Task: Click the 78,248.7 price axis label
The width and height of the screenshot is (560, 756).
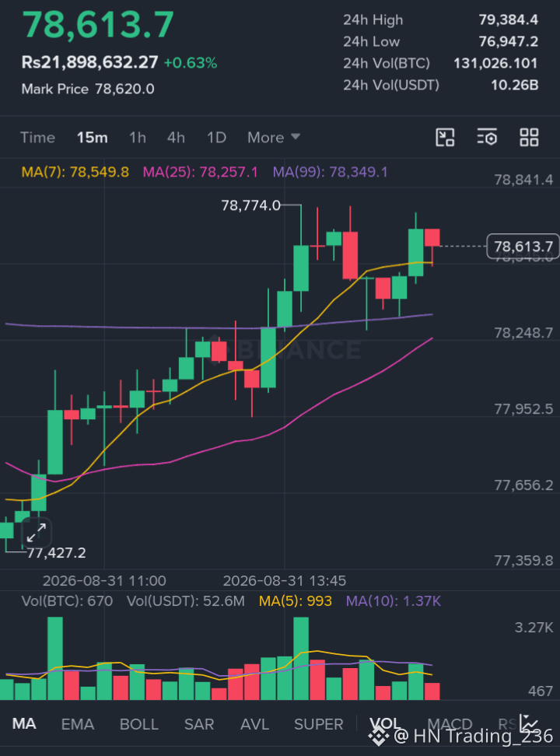Action: (x=523, y=333)
